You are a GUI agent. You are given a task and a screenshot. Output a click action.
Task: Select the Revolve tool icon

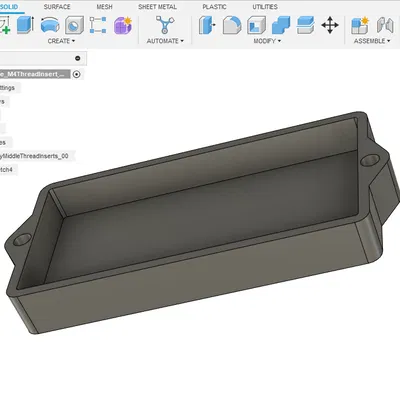click(x=50, y=25)
